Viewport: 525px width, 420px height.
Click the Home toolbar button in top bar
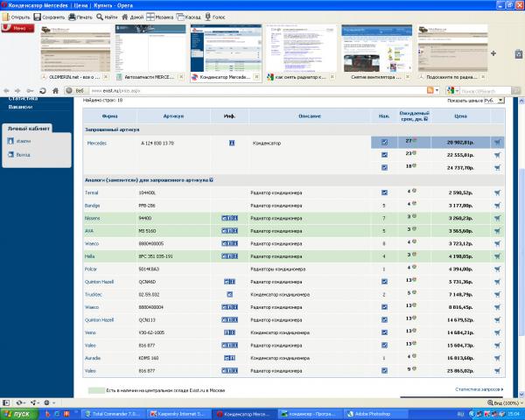pyautogui.click(x=133, y=17)
